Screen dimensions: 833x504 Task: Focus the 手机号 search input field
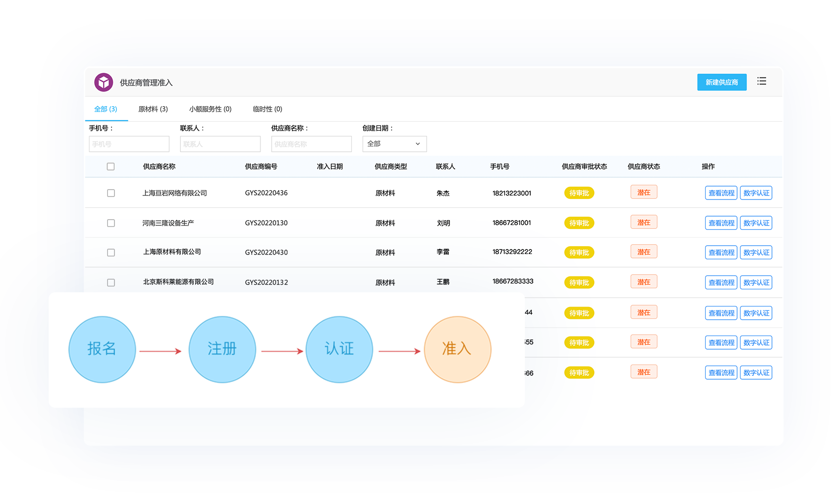tap(129, 144)
